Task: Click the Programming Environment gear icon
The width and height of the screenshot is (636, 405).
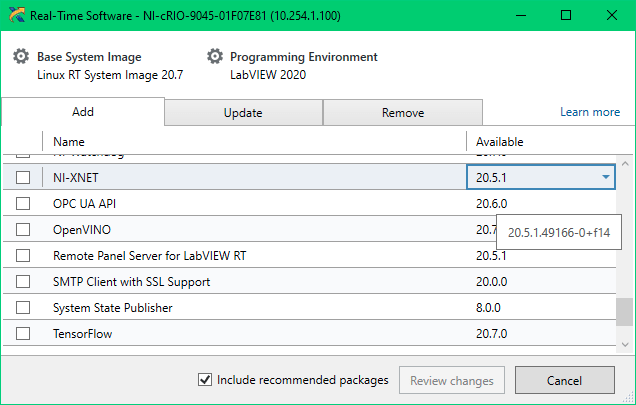Action: pos(215,56)
